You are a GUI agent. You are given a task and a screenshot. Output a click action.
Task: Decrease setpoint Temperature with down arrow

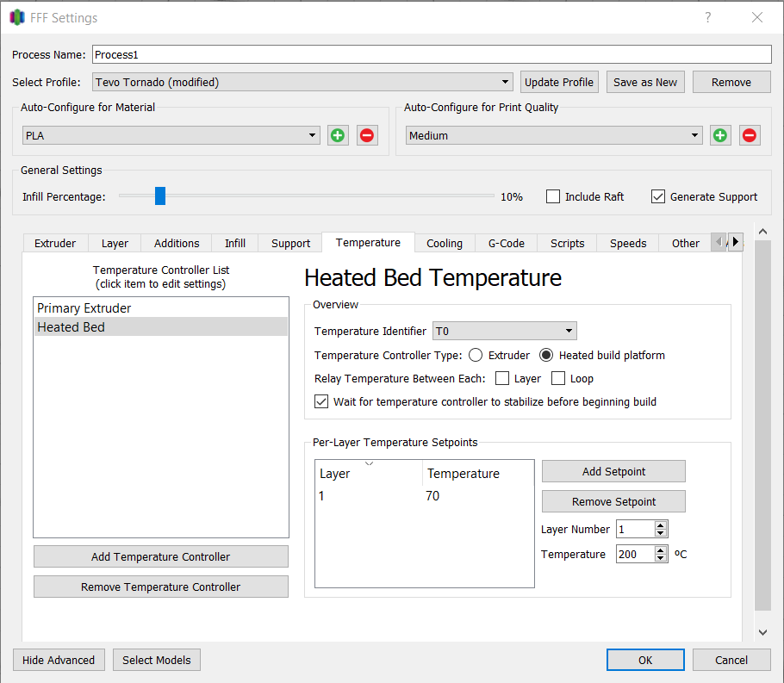point(661,558)
